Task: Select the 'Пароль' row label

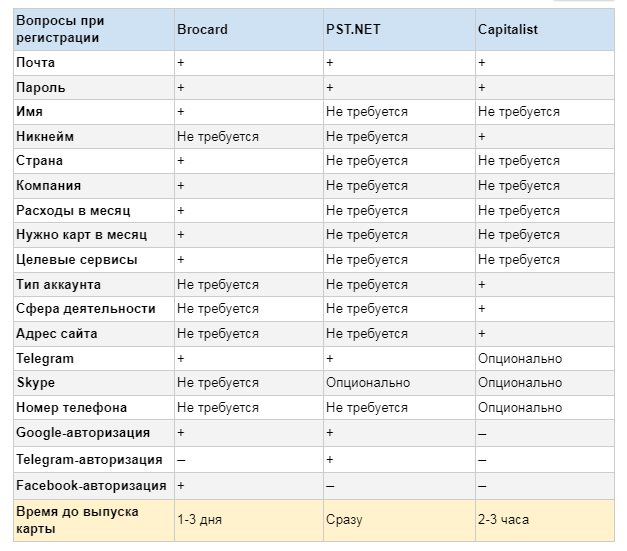Action: coord(41,88)
